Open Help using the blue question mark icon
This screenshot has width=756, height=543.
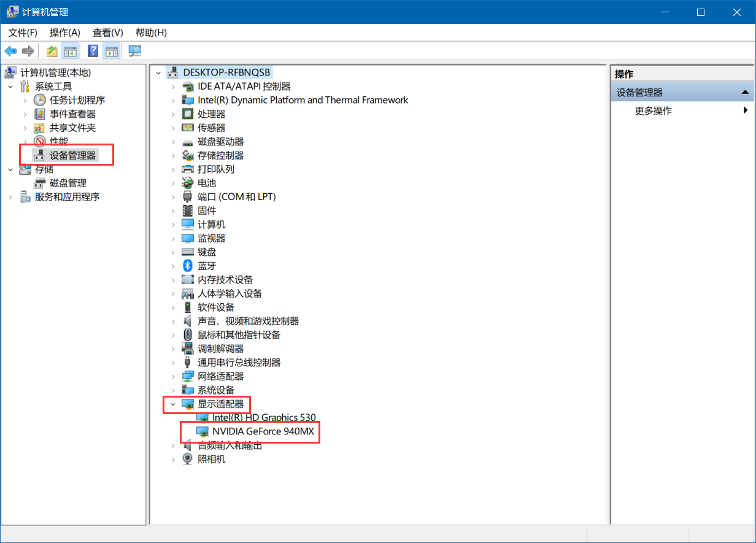point(93,51)
